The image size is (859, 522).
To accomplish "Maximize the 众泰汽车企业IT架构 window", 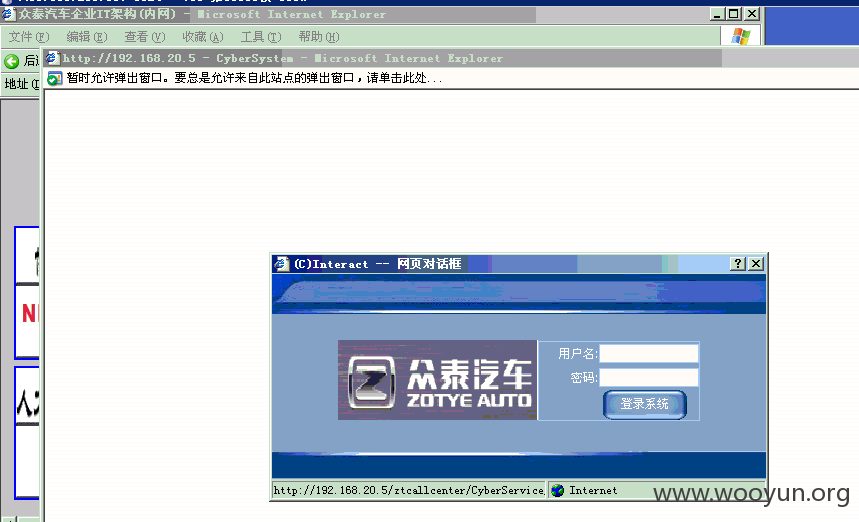I will 734,14.
